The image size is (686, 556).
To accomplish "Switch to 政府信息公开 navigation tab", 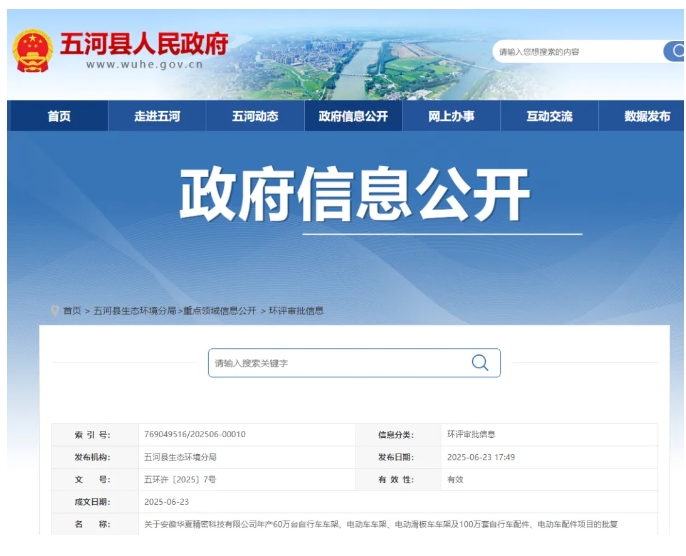I will (x=353, y=116).
